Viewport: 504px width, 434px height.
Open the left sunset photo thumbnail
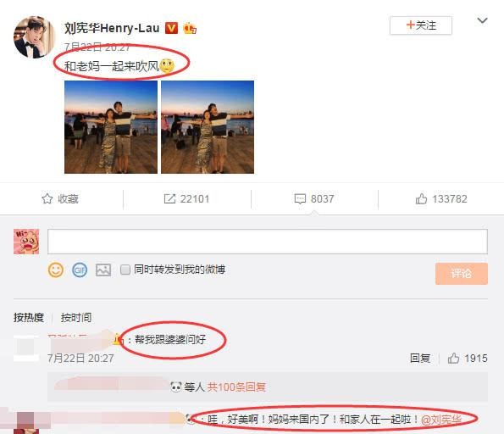point(111,127)
